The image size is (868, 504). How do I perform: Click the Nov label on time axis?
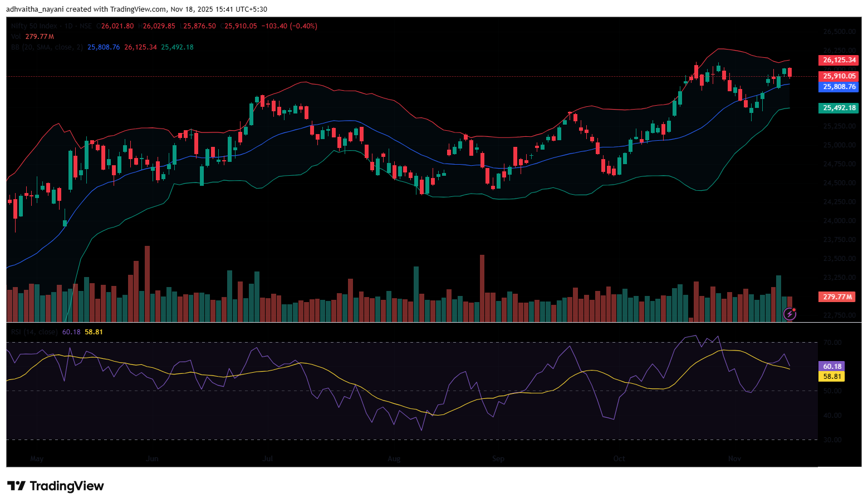coord(734,459)
